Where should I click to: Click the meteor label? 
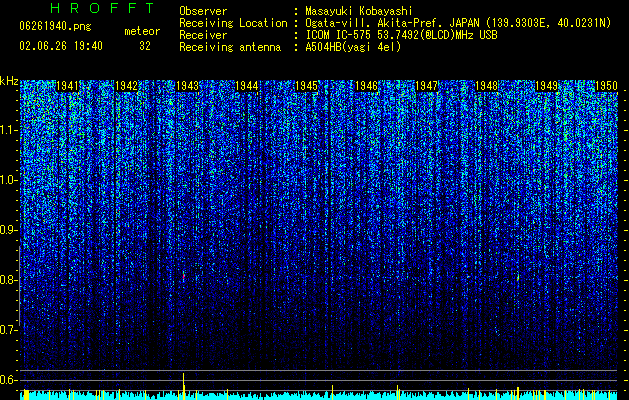tap(142, 31)
